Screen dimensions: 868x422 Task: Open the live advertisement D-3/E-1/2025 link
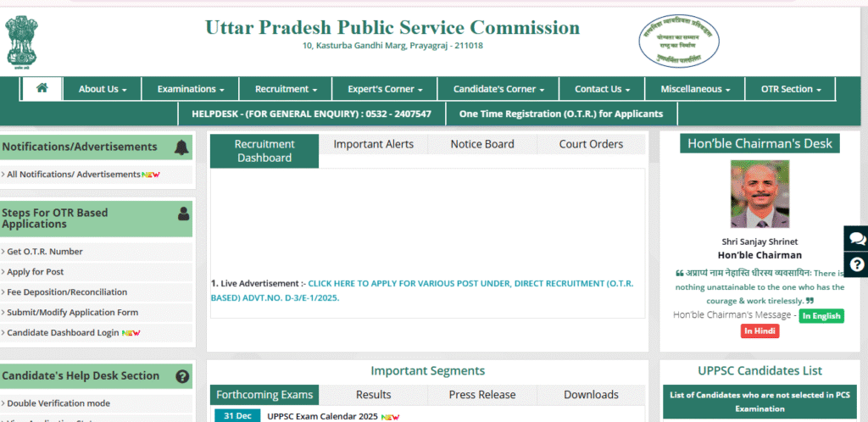(422, 291)
